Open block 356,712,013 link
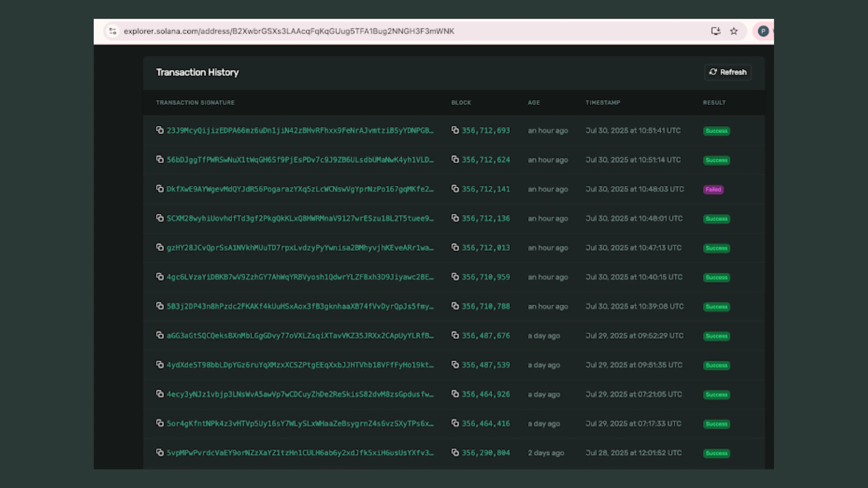Screen dimensions: 868x488 pyautogui.click(x=486, y=248)
